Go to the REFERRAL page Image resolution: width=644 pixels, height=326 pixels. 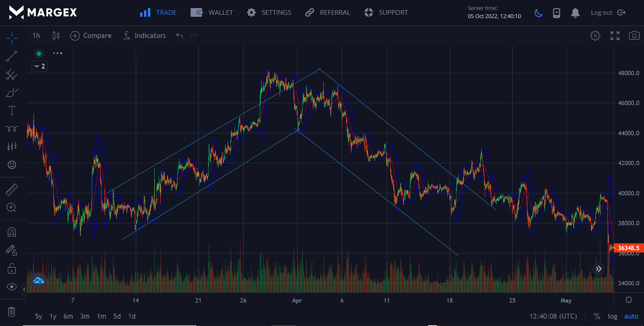328,13
